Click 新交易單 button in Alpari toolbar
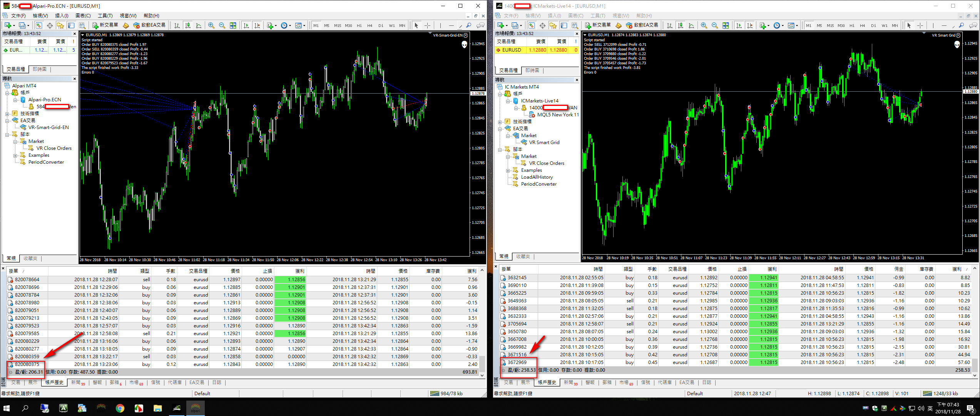 coord(105,25)
